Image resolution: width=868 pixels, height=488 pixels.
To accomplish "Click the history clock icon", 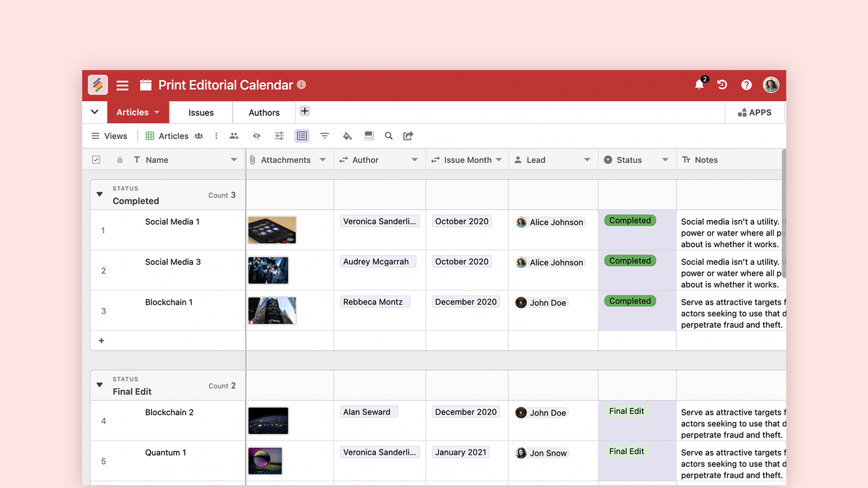I will 722,85.
